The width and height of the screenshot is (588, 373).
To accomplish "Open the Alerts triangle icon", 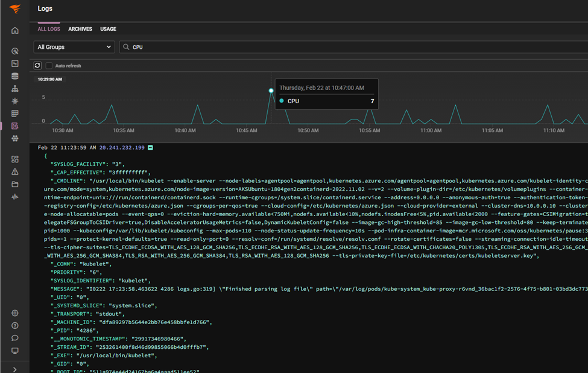I will click(x=15, y=172).
